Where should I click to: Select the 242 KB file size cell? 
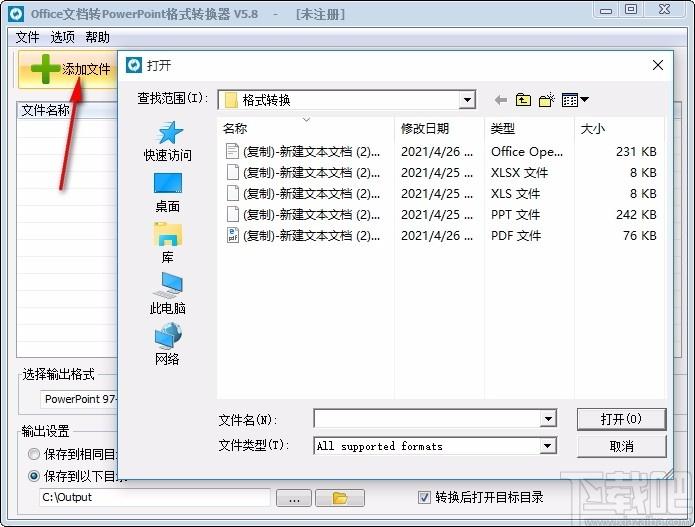click(x=636, y=215)
